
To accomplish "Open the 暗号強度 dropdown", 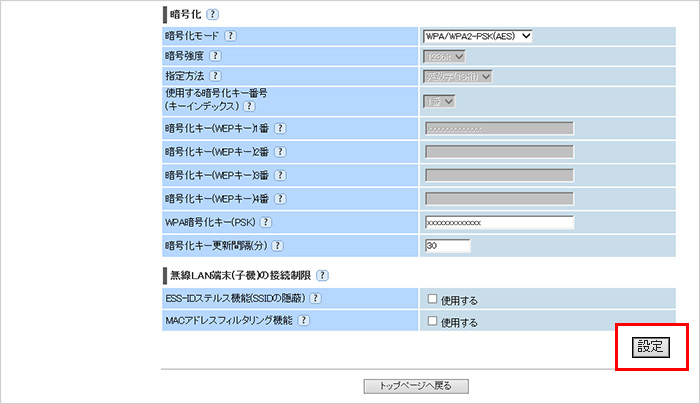I will pos(445,57).
